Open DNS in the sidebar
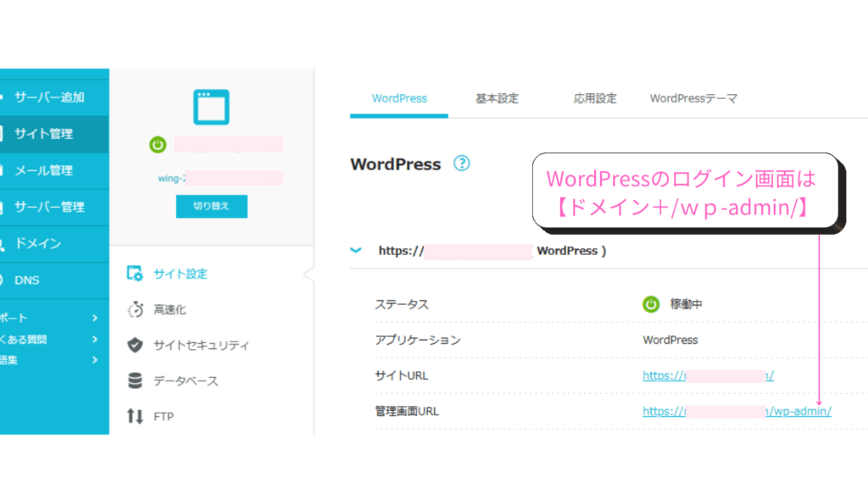 tap(26, 280)
